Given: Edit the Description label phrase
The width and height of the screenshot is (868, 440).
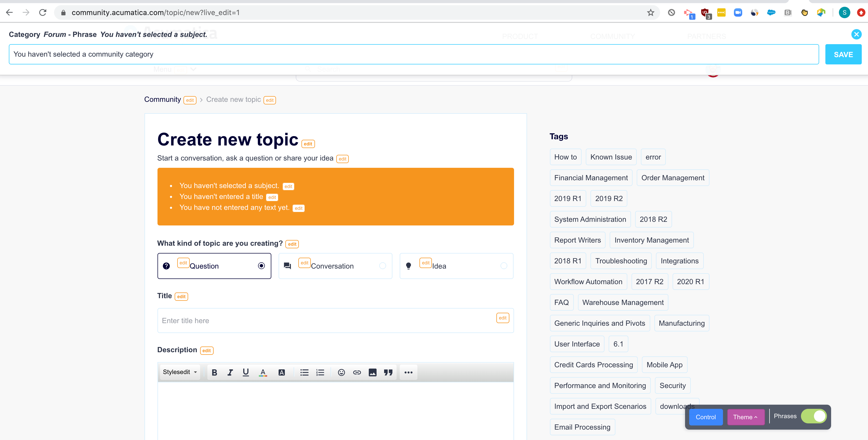Looking at the screenshot, I should click(207, 350).
